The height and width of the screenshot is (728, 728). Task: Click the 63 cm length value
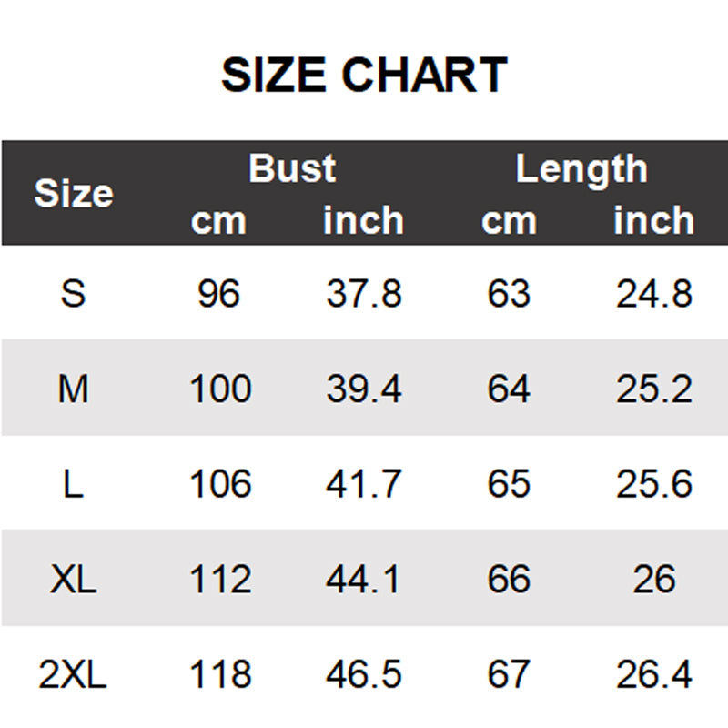point(509,294)
